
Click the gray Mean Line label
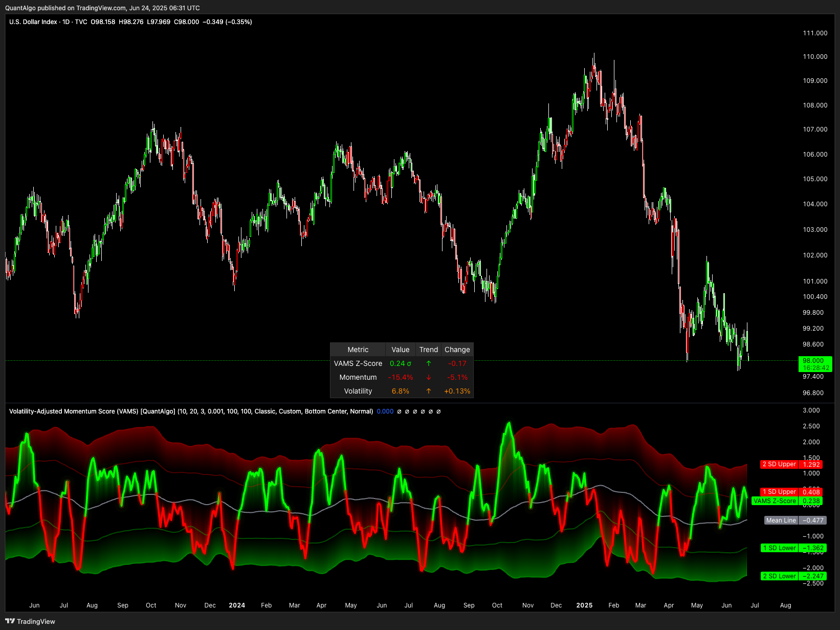tap(781, 520)
